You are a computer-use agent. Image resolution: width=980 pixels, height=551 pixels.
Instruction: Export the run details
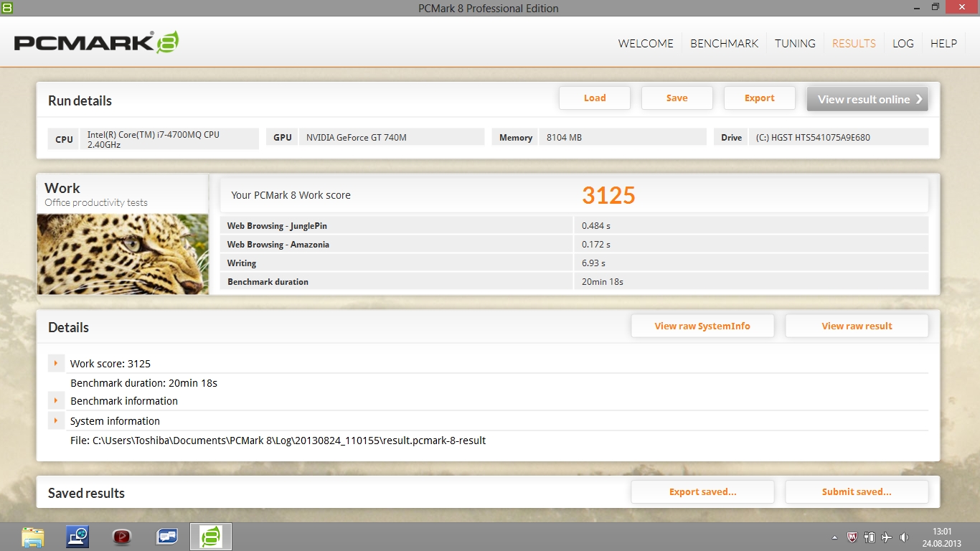(760, 98)
